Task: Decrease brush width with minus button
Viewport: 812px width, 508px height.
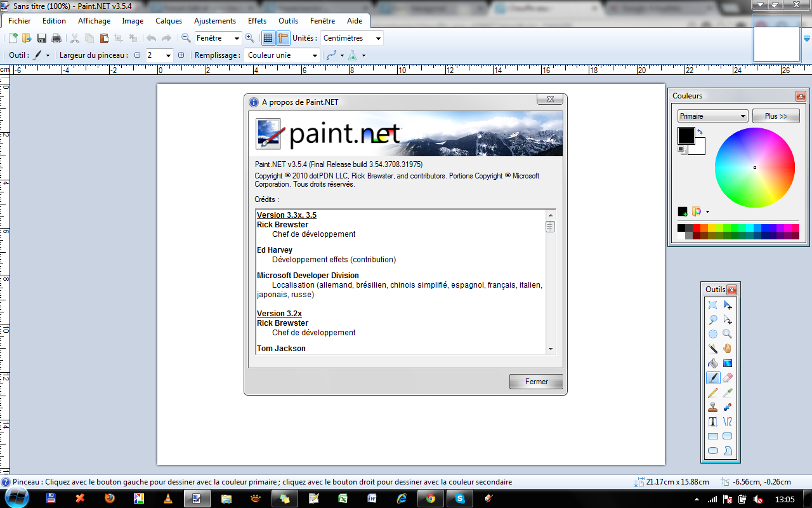Action: tap(137, 55)
